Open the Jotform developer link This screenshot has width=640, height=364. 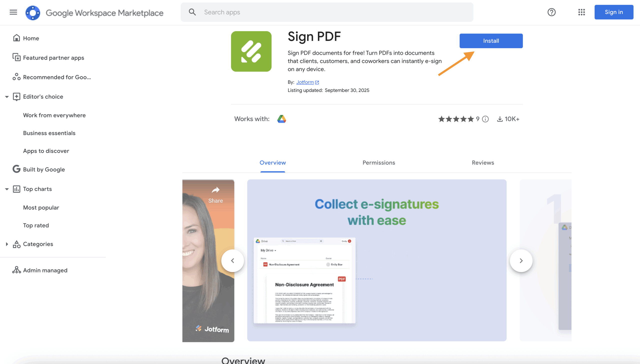(x=305, y=82)
